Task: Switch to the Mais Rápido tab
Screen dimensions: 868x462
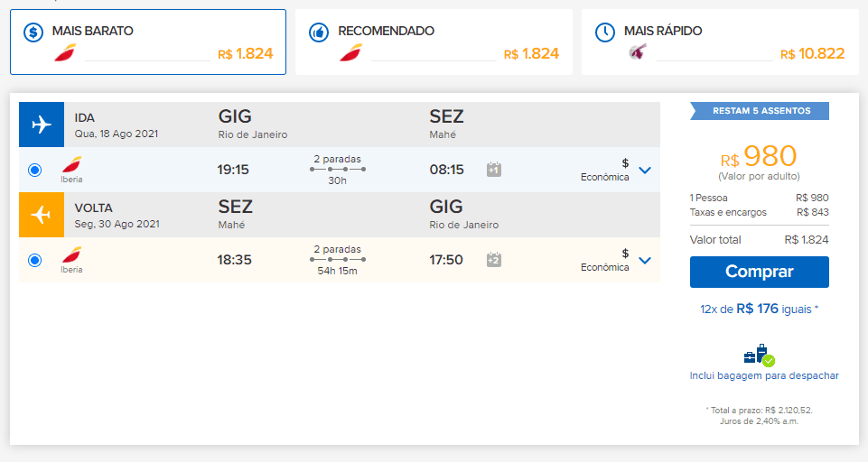Action: point(720,42)
